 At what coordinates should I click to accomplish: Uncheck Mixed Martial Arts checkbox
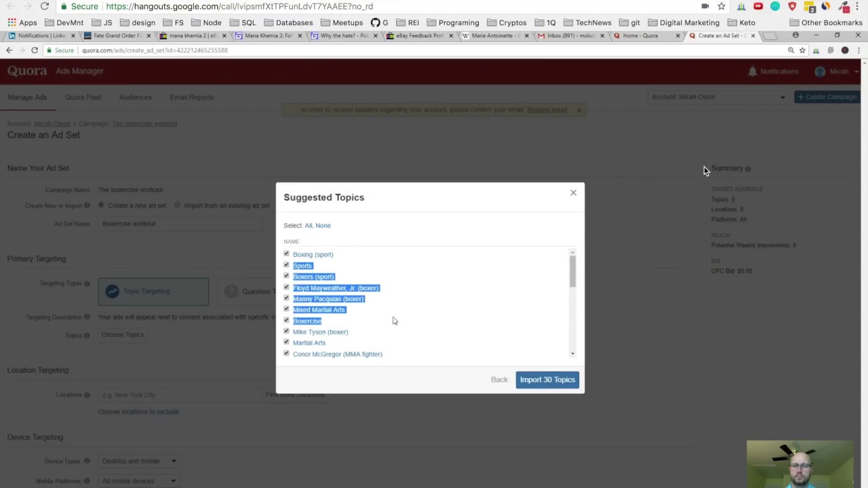286,309
